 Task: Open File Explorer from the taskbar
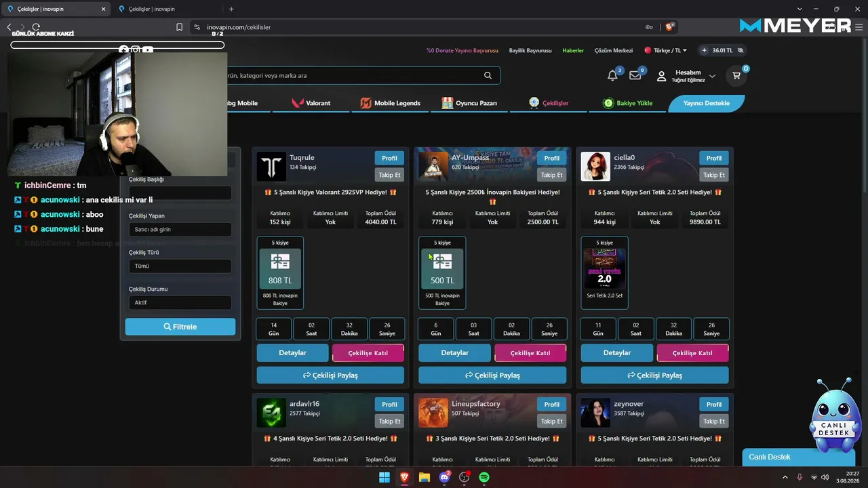(x=425, y=477)
